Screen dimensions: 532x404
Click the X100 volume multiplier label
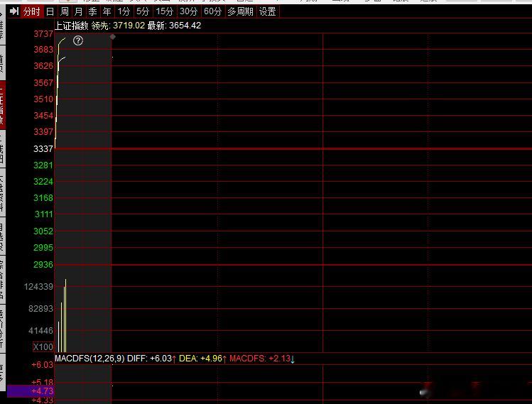pos(43,346)
